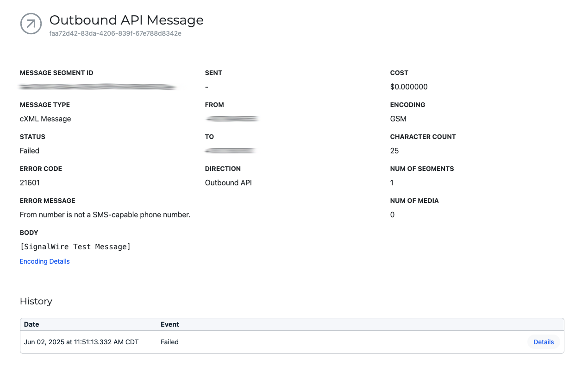Select the error code 21601 value
Viewport: 588px width, 373px height.
[x=30, y=183]
